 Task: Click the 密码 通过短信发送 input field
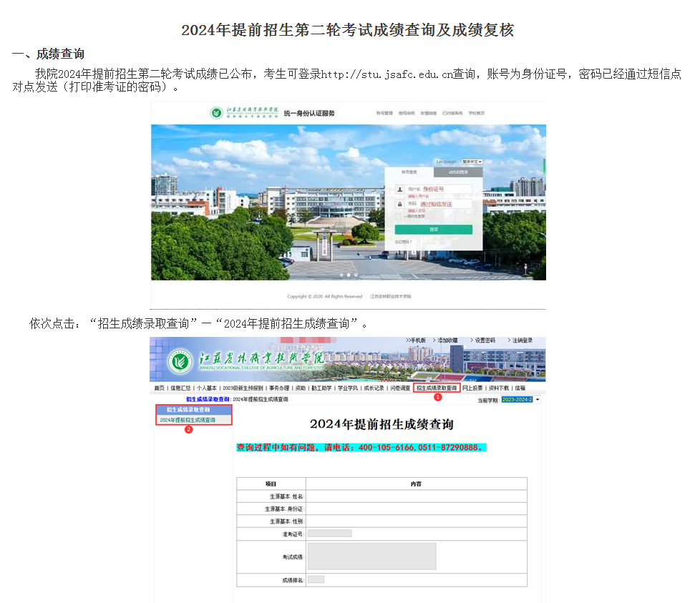[x=439, y=204]
